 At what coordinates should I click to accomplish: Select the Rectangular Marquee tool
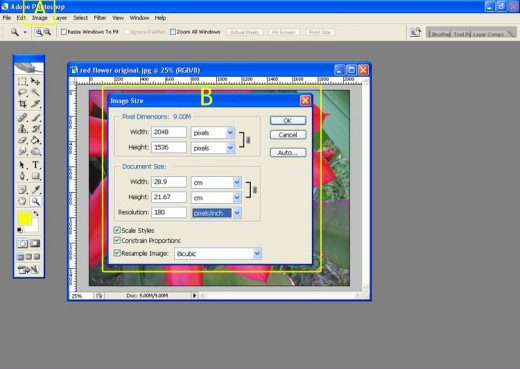pyautogui.click(x=22, y=81)
